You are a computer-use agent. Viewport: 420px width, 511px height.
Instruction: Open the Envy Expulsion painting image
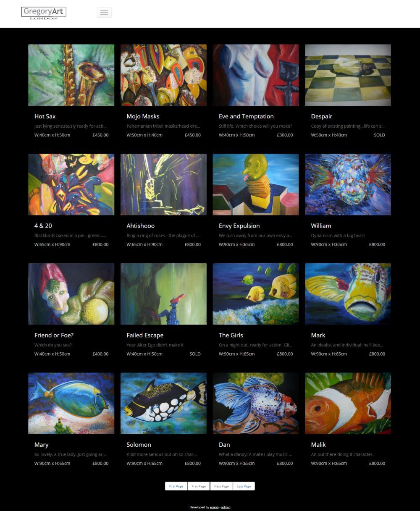[255, 184]
